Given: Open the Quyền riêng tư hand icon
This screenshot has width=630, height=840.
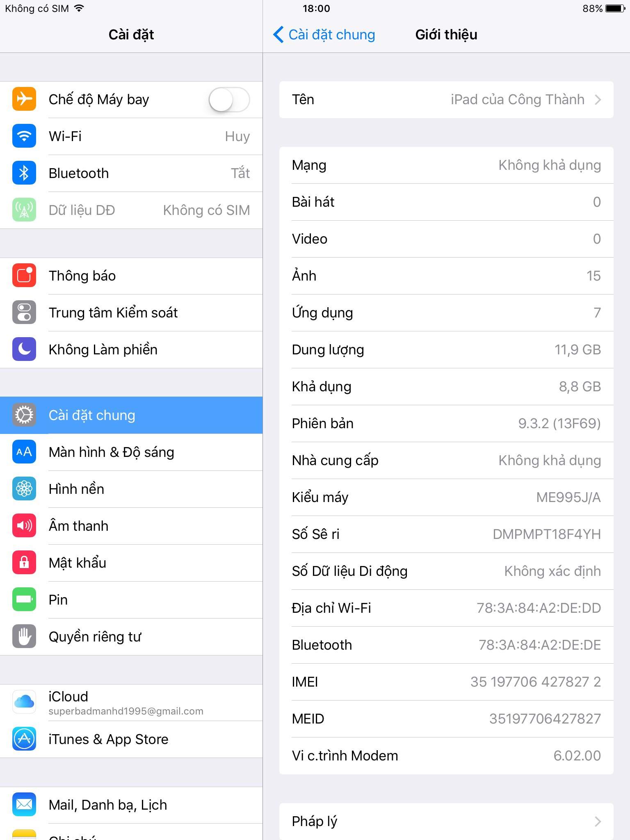Looking at the screenshot, I should click(24, 637).
